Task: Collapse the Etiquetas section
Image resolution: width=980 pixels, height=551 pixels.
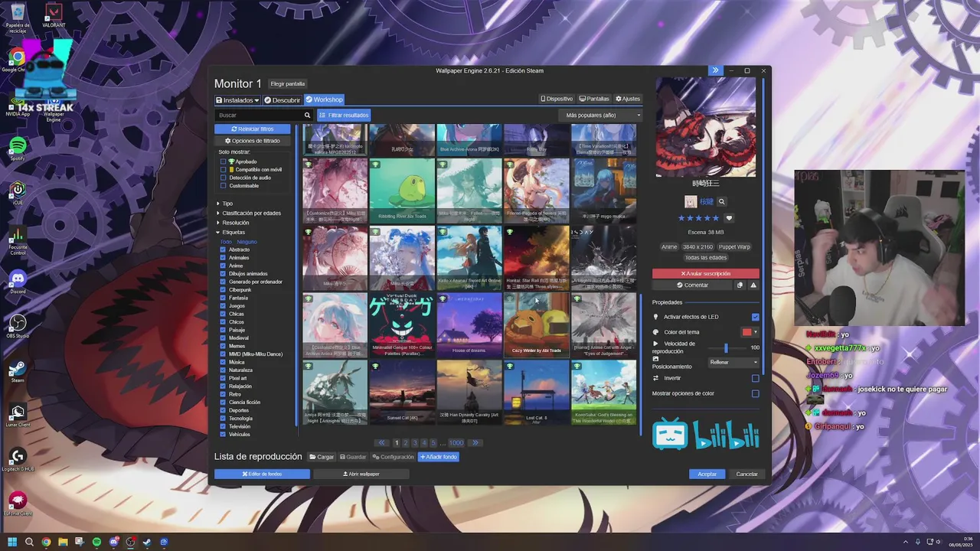Action: (234, 232)
